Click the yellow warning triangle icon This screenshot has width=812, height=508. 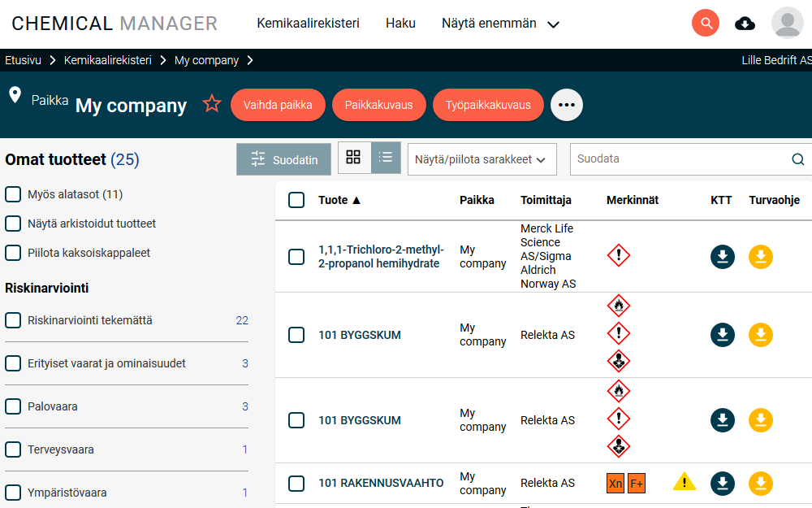click(x=684, y=481)
